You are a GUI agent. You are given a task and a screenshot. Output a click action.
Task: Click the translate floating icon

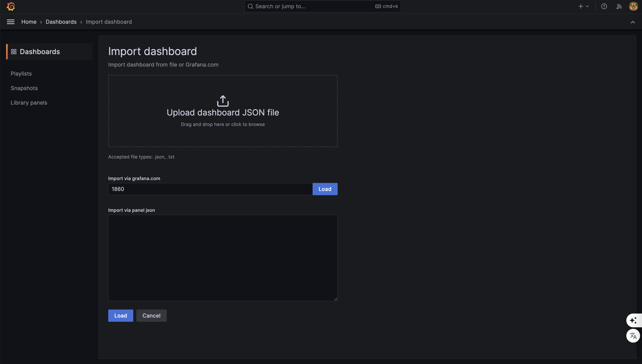633,336
